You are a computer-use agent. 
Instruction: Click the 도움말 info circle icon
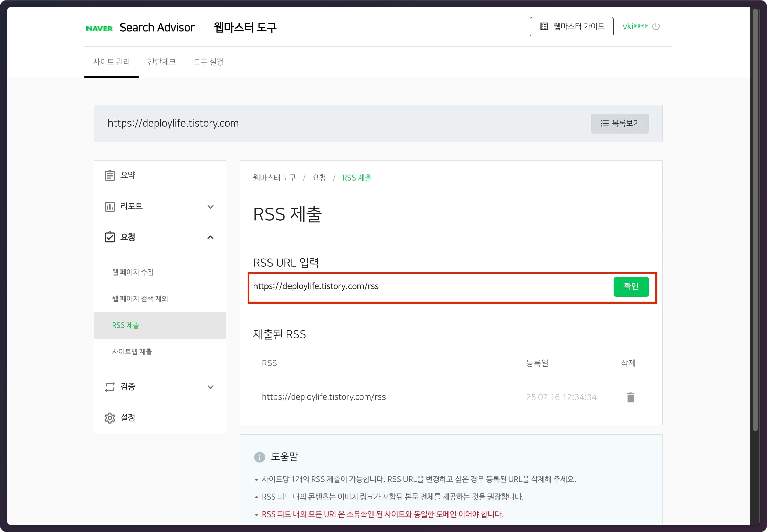pyautogui.click(x=259, y=457)
